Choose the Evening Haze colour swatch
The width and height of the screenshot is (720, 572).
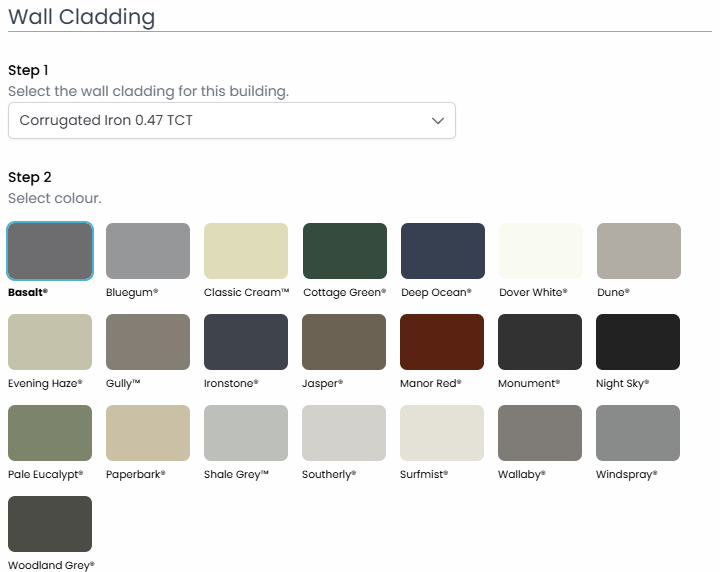[50, 342]
